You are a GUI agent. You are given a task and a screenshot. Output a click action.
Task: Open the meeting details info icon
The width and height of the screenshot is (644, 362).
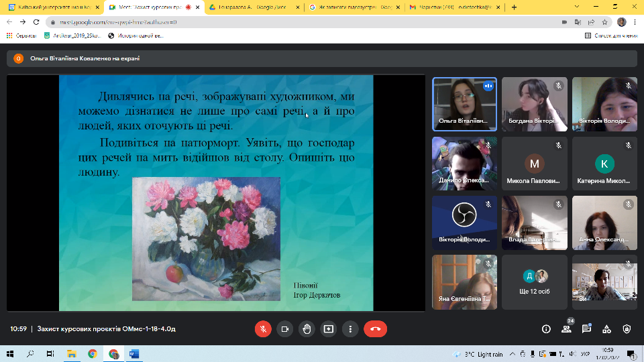click(x=546, y=329)
